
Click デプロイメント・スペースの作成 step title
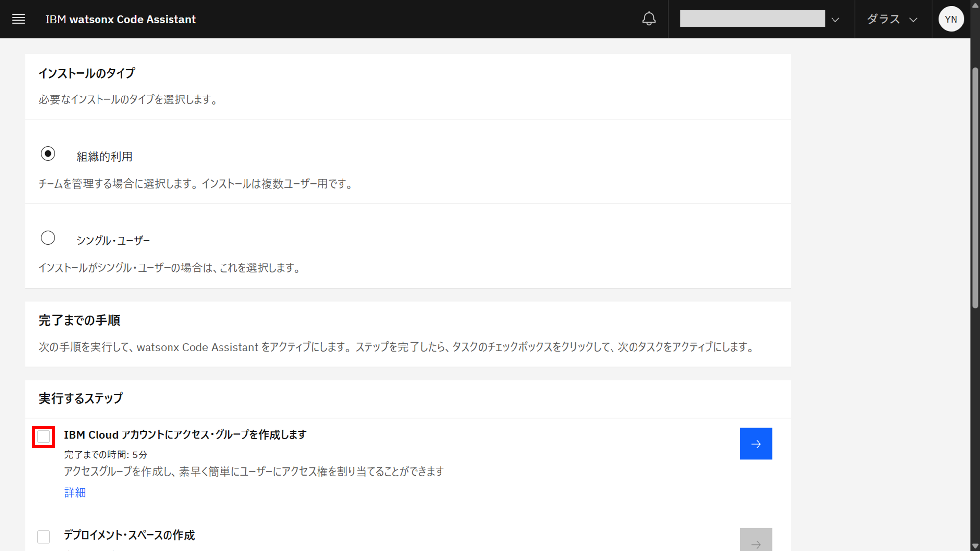click(x=129, y=535)
